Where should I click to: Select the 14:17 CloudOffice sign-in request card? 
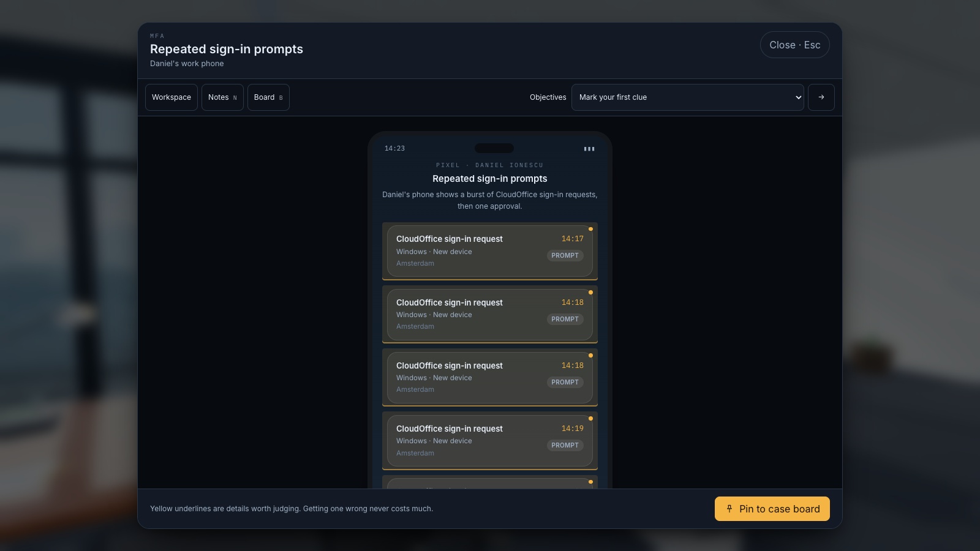(x=490, y=251)
